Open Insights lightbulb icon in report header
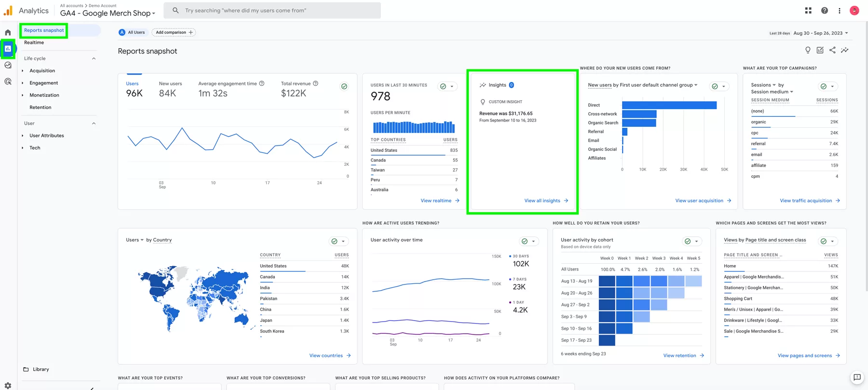 808,50
